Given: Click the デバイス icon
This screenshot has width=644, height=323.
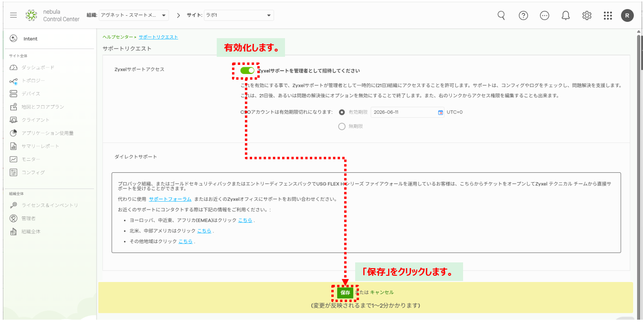Looking at the screenshot, I should pos(13,94).
